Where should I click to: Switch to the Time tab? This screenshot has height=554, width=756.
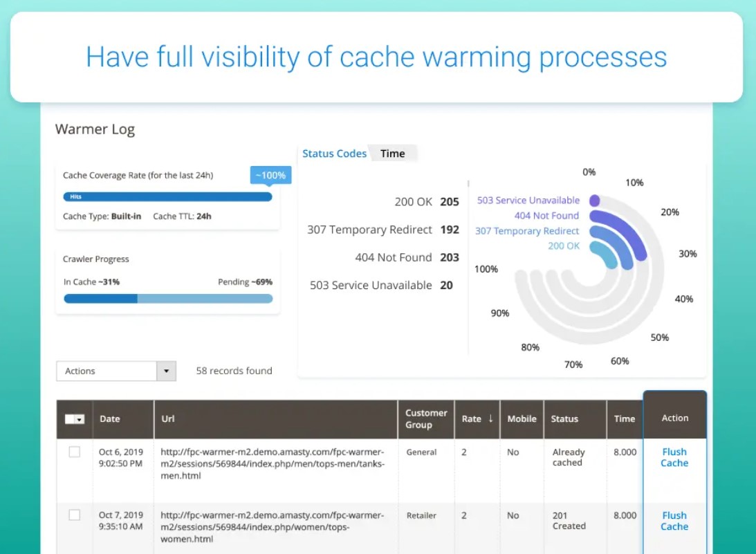click(x=392, y=154)
